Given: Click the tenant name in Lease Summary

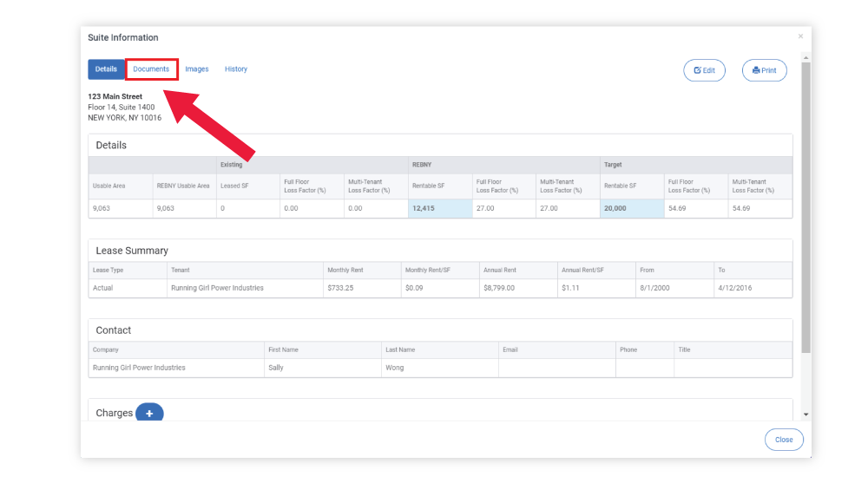Looking at the screenshot, I should click(x=217, y=288).
